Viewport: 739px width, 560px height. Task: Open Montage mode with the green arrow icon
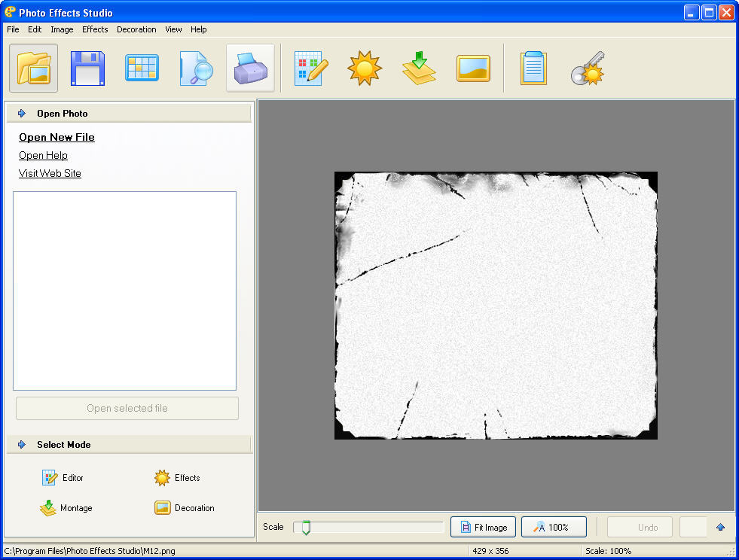coord(419,68)
